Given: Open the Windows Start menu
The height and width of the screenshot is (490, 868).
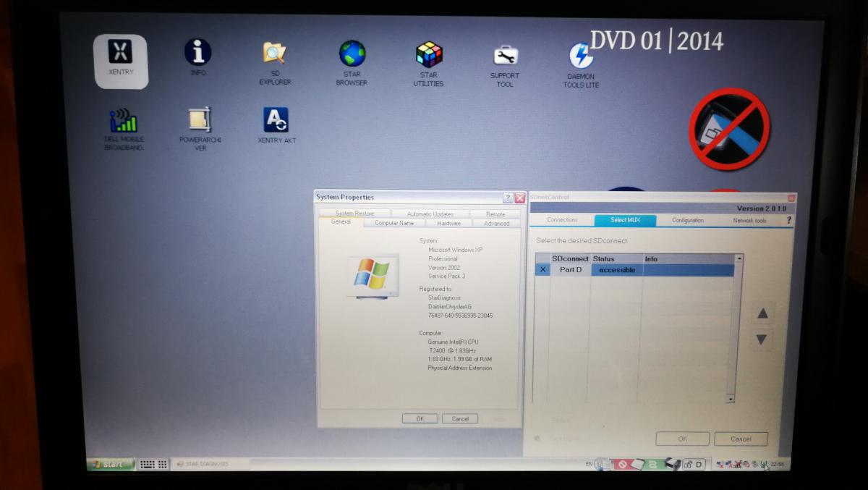Looking at the screenshot, I should click(110, 464).
